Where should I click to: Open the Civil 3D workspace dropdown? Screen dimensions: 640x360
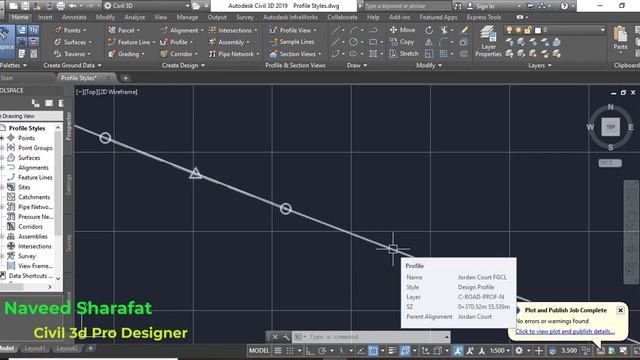pyautogui.click(x=147, y=6)
